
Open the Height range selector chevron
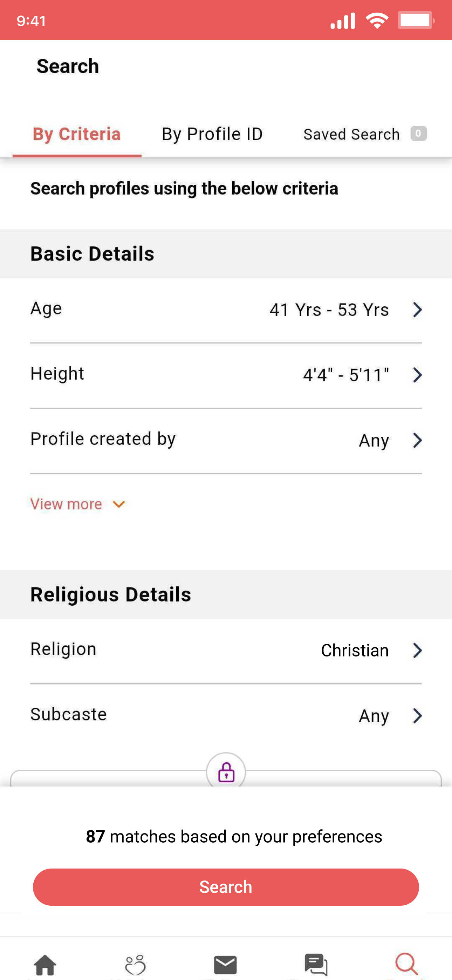point(417,375)
